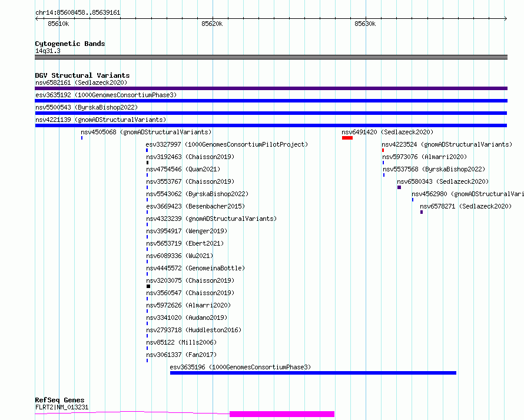Open nsv4445572 (GenomeinaBottle) label
The width and height of the screenshot is (524, 420).
[x=195, y=268]
